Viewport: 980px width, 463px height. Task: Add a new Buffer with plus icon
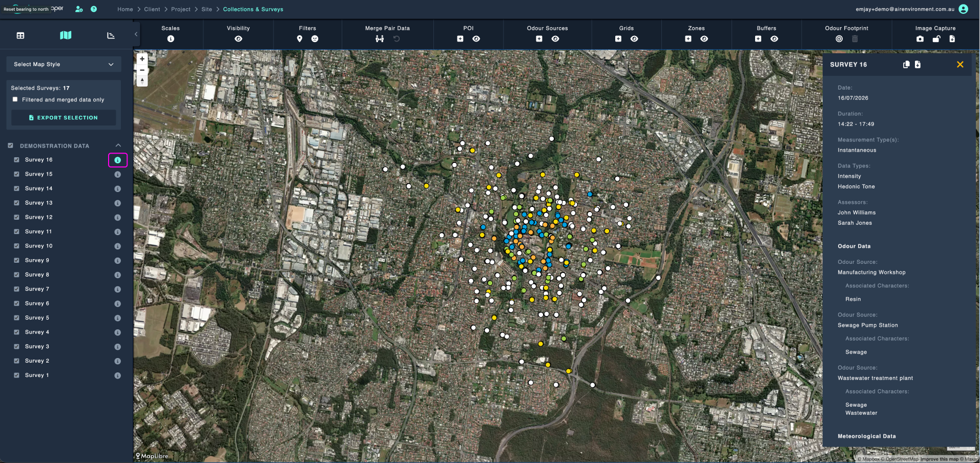(758, 39)
